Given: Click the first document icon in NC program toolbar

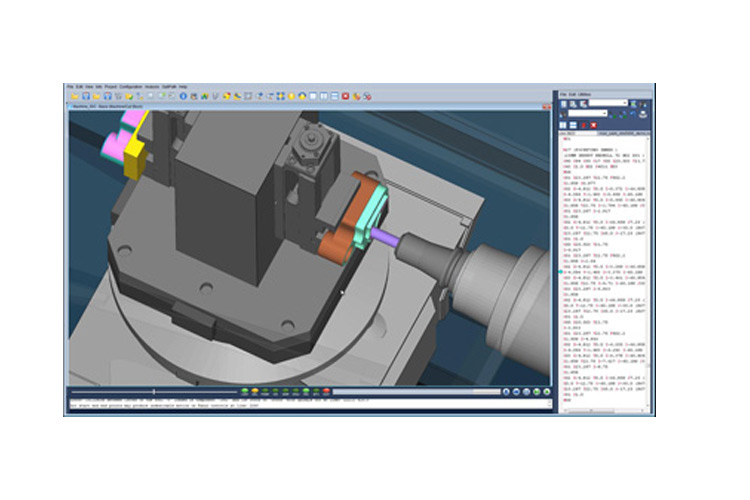Looking at the screenshot, I should [x=563, y=104].
